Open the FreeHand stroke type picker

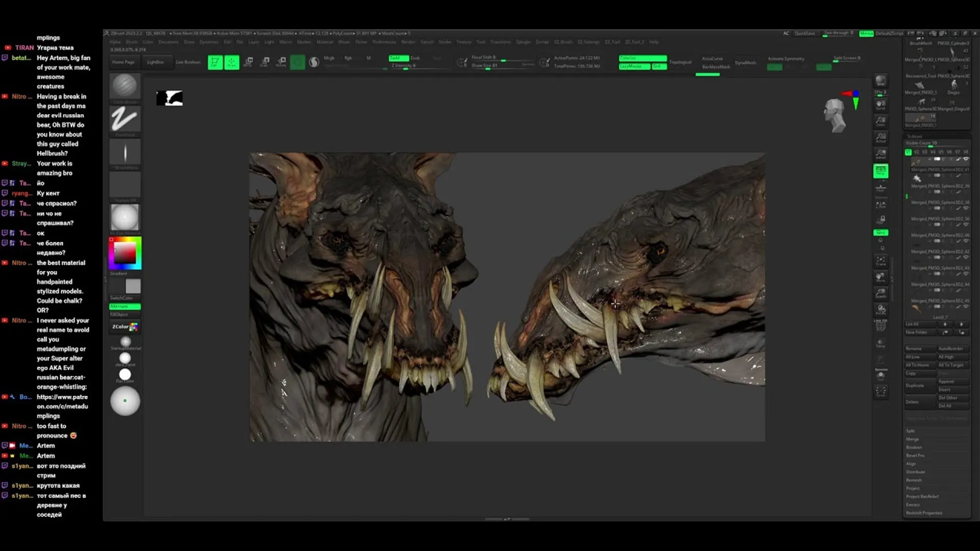[125, 120]
